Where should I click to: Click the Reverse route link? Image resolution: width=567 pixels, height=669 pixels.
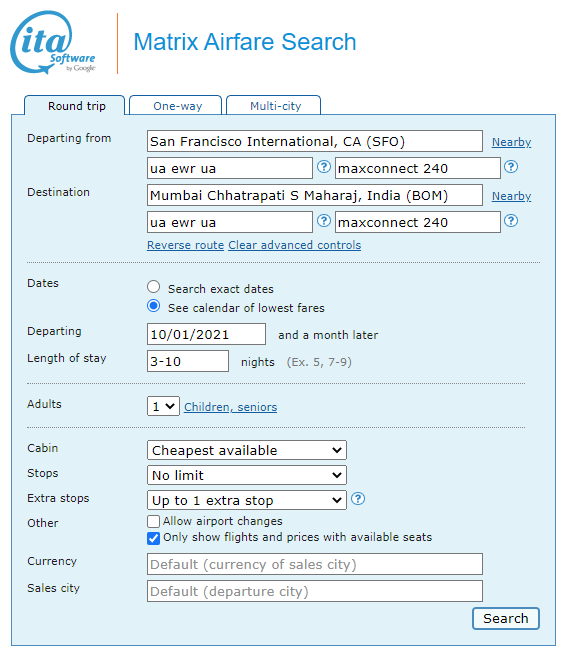pyautogui.click(x=186, y=245)
